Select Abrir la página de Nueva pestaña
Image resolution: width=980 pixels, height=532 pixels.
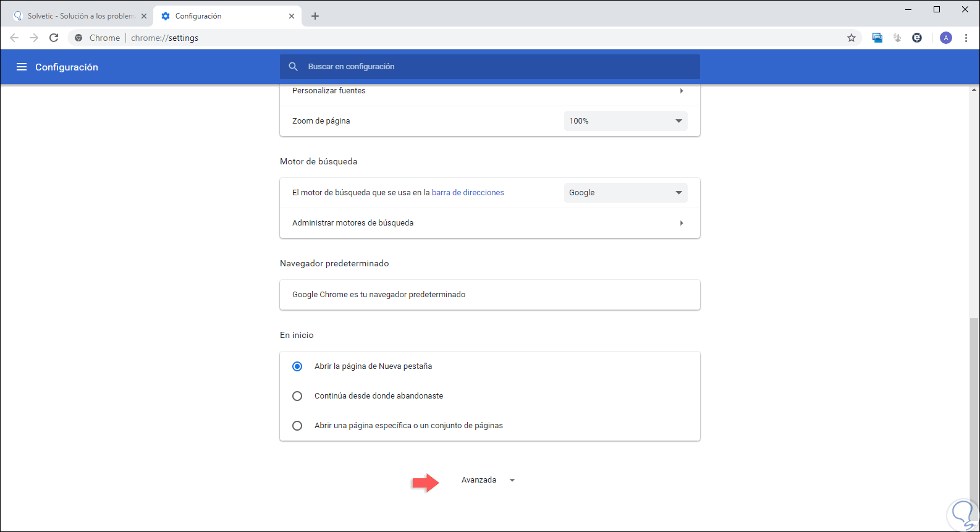pyautogui.click(x=297, y=366)
